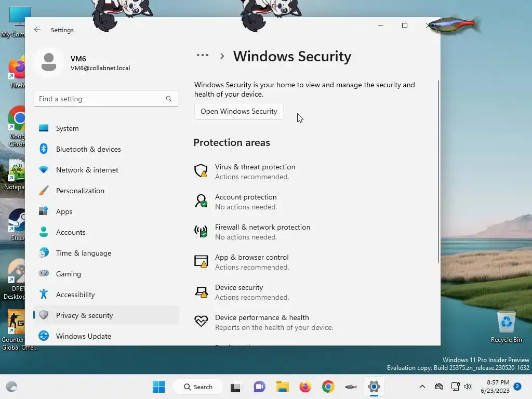Click the Firewall & network protection icon
Image resolution: width=532 pixels, height=399 pixels.
pos(201,231)
